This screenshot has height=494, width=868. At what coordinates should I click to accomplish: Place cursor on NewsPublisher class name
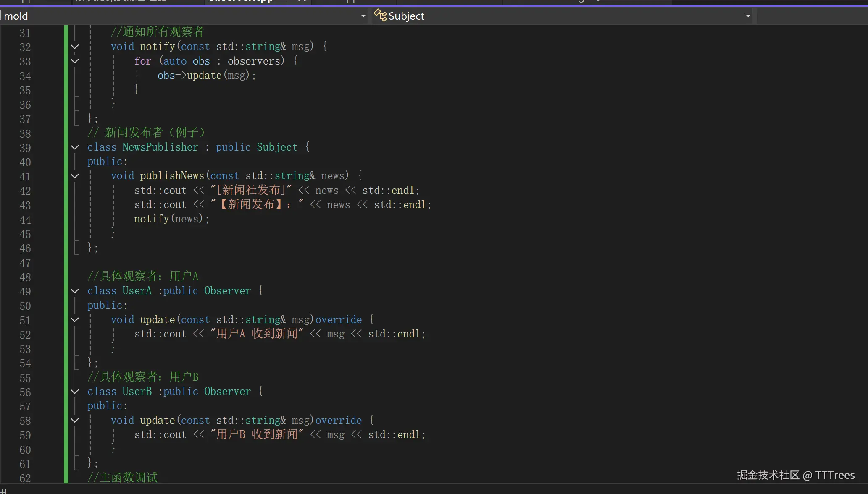(x=160, y=147)
